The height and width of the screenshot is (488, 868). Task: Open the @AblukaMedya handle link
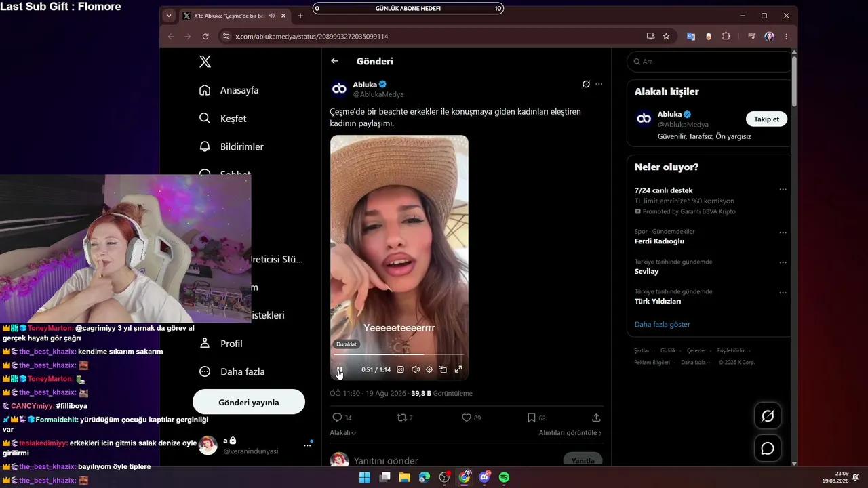[378, 94]
